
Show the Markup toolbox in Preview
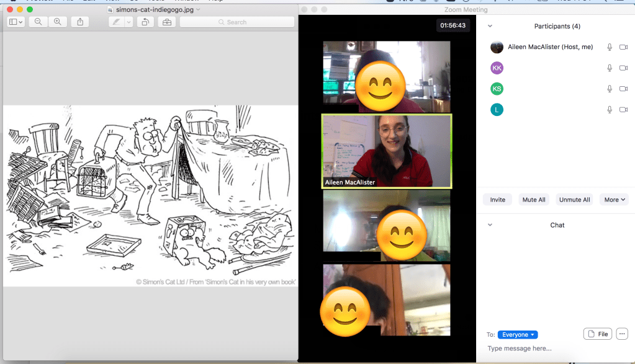click(166, 22)
